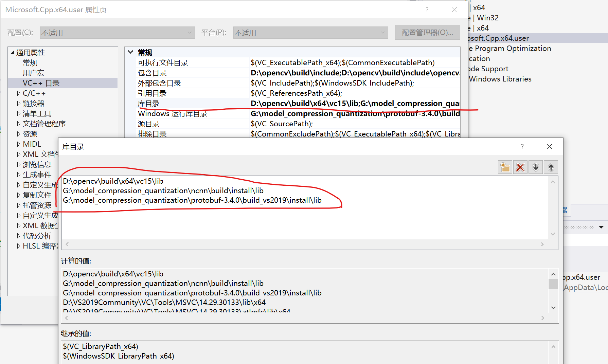Click MSVC\14.29.30133\lib\x64 computed value

(164, 302)
